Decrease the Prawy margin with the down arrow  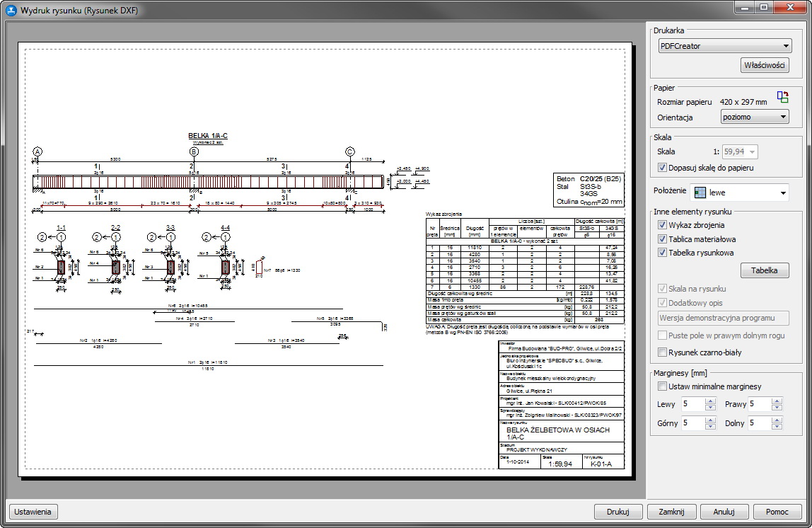click(x=777, y=408)
